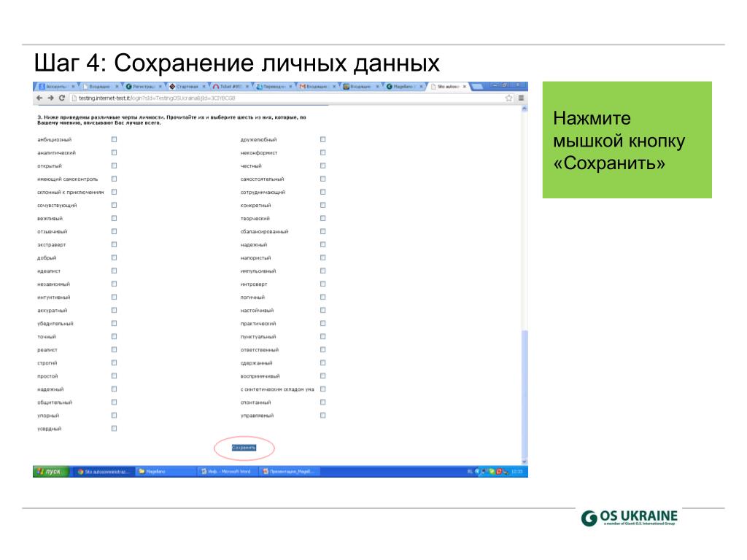Viewport: 747px width, 560px height.
Task: Check the 'отзывчивый' checkbox
Action: point(115,231)
